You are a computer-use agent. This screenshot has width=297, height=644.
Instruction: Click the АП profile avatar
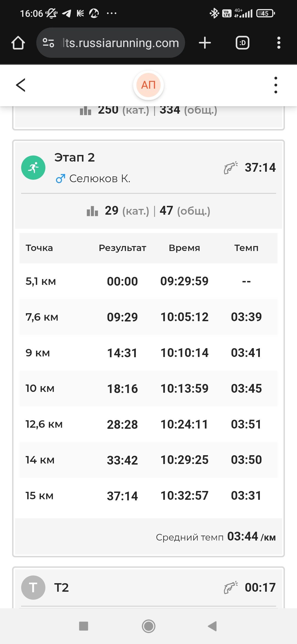(148, 85)
